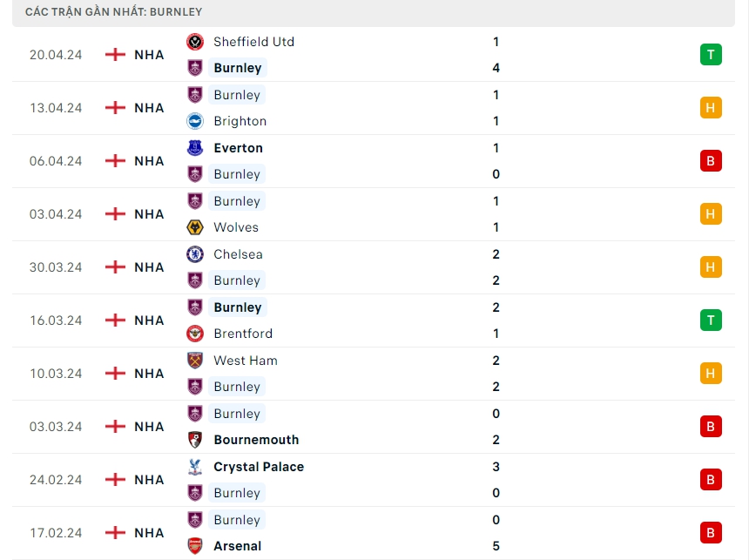Open the Crystal Palace team link

click(x=259, y=467)
